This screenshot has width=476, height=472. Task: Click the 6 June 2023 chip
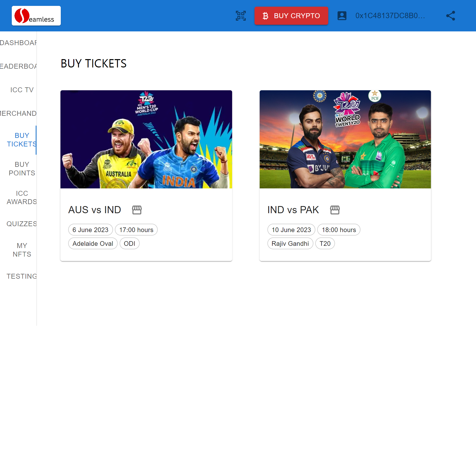pos(90,230)
